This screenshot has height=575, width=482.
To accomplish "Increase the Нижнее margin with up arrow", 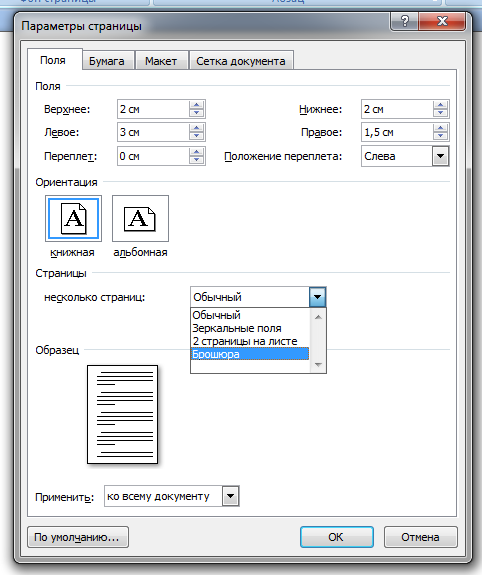I will pyautogui.click(x=440, y=105).
